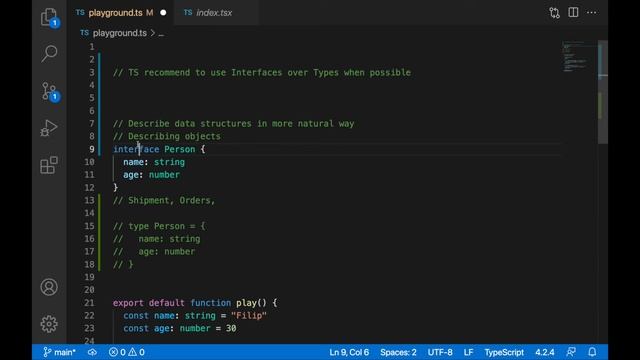640x360 pixels.
Task: Open the More Actions ellipsis menu
Action: point(591,13)
